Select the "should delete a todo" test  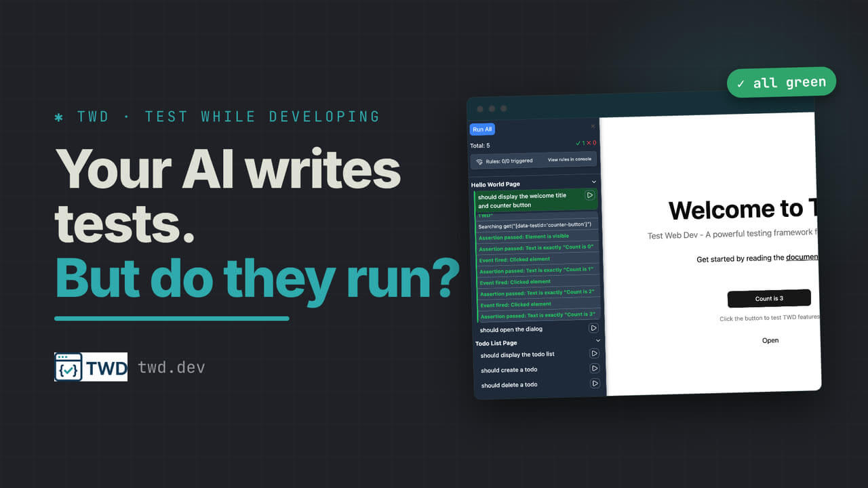pyautogui.click(x=539, y=384)
